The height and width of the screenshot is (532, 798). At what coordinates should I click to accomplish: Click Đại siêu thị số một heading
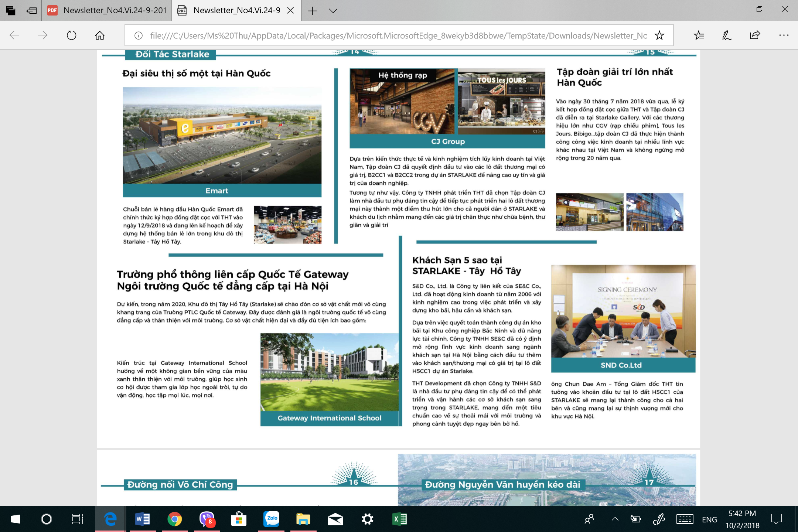[197, 74]
